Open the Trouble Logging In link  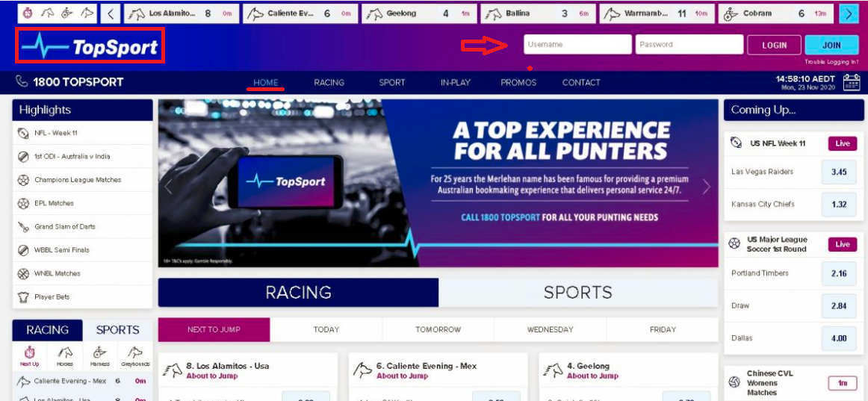point(831,62)
